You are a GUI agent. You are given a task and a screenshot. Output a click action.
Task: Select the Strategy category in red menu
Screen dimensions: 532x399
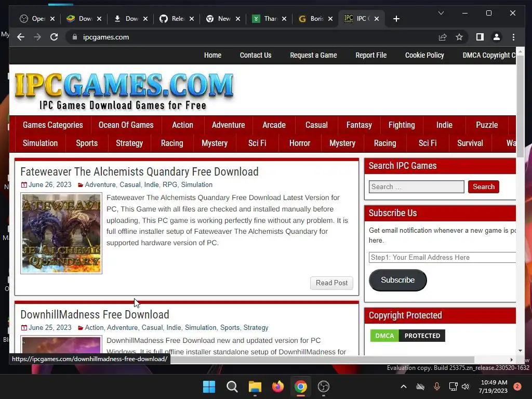tap(129, 143)
